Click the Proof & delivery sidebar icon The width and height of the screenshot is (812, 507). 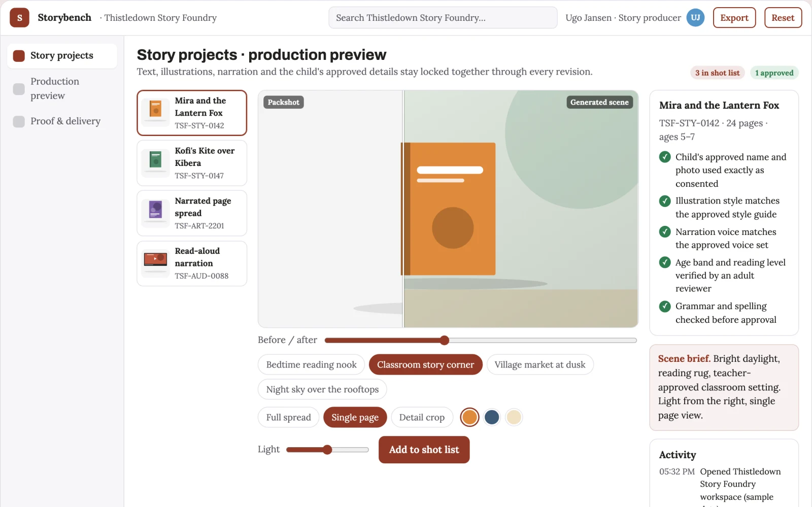pos(19,121)
